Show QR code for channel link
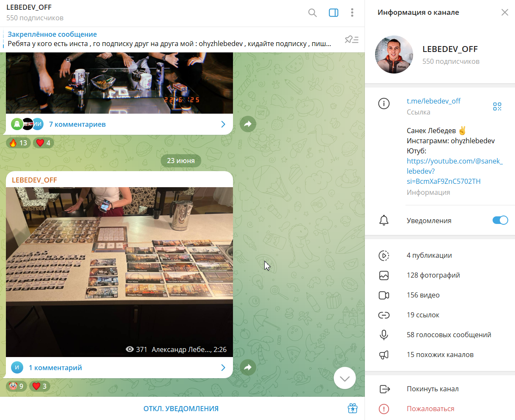The width and height of the screenshot is (515, 420). tap(497, 106)
